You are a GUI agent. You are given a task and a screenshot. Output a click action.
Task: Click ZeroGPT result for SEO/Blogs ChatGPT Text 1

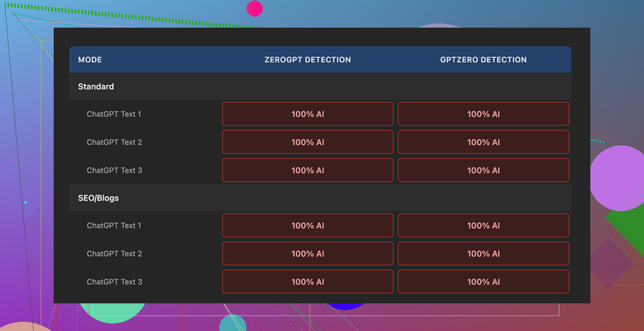[307, 225]
